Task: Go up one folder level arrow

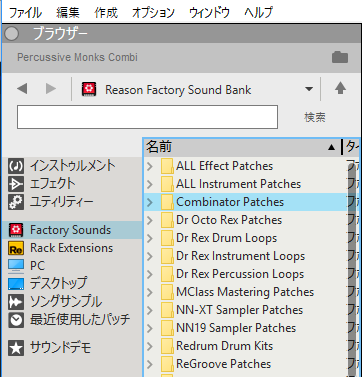Action: click(340, 89)
